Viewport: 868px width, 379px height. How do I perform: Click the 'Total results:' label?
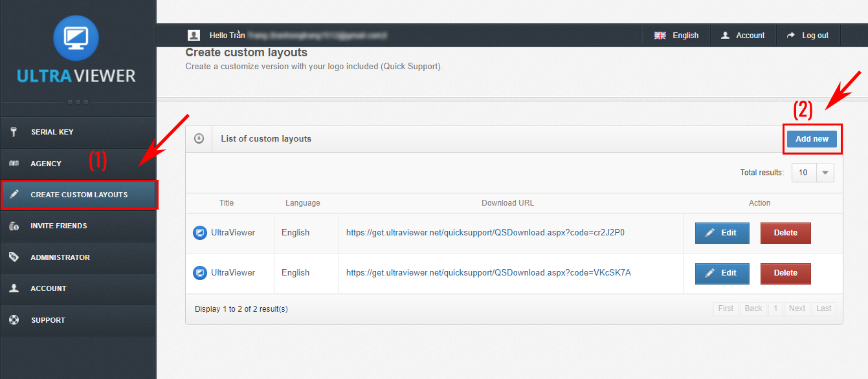point(762,173)
